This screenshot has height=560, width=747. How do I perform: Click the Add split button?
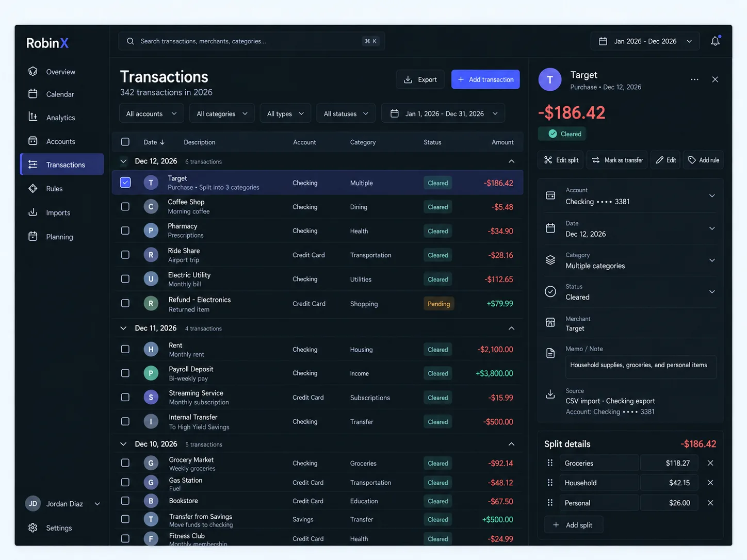click(573, 525)
